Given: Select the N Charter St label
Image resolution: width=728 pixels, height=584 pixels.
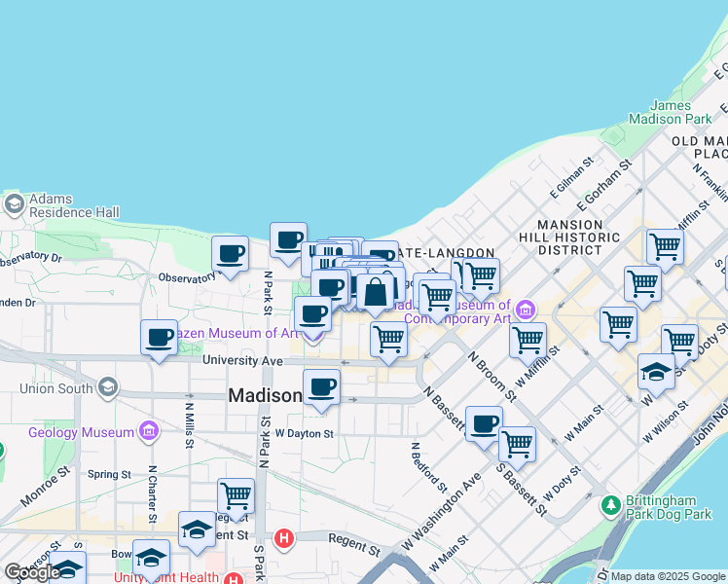Looking at the screenshot, I should coord(152,494).
